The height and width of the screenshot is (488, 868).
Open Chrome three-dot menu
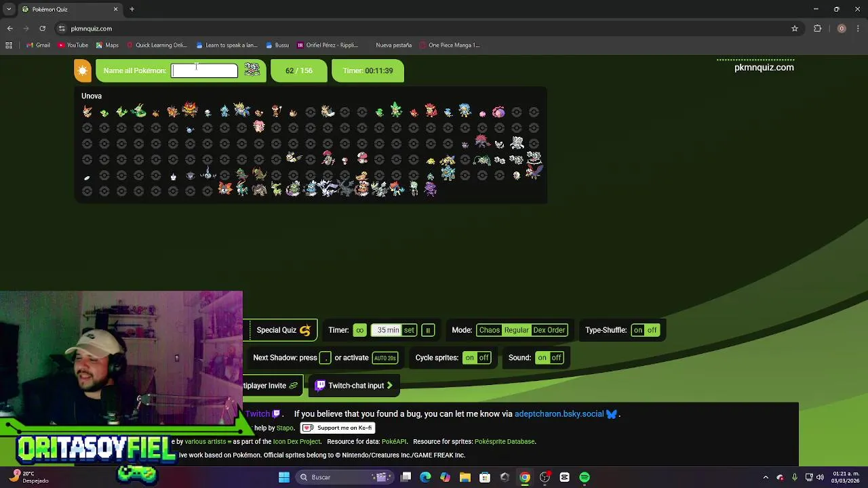858,28
